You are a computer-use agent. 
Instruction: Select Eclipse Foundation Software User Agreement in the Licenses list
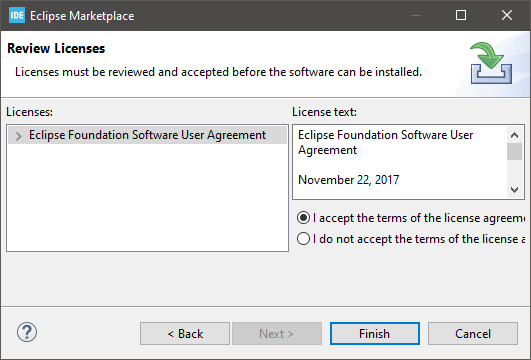(x=147, y=135)
